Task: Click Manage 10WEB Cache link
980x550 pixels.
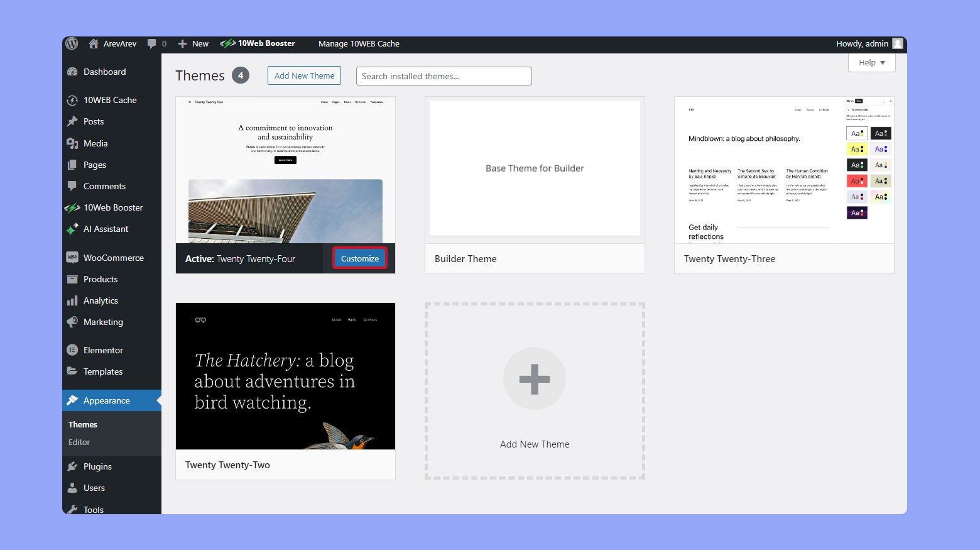Action: pyautogui.click(x=359, y=43)
